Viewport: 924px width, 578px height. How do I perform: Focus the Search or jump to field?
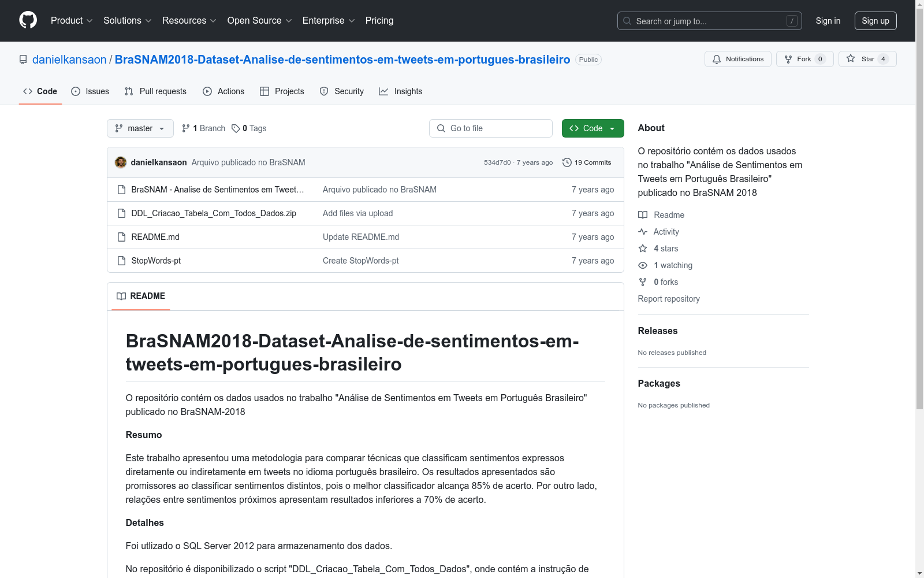[x=710, y=21]
